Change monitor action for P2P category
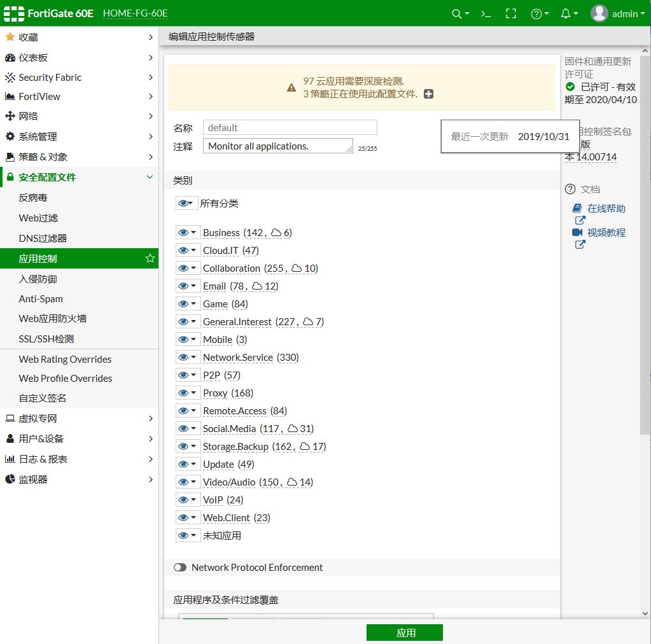Image resolution: width=651 pixels, height=644 pixels. click(x=187, y=375)
